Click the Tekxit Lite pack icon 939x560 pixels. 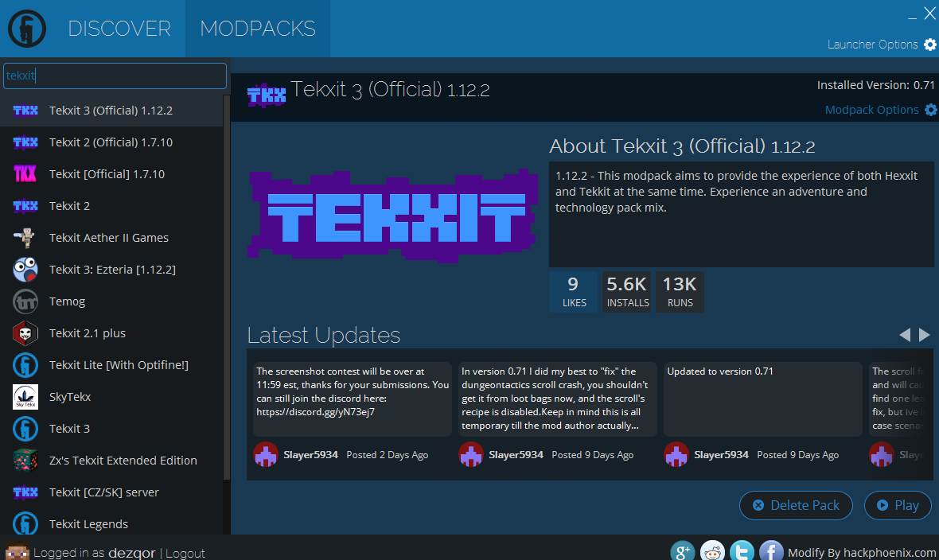pyautogui.click(x=25, y=365)
